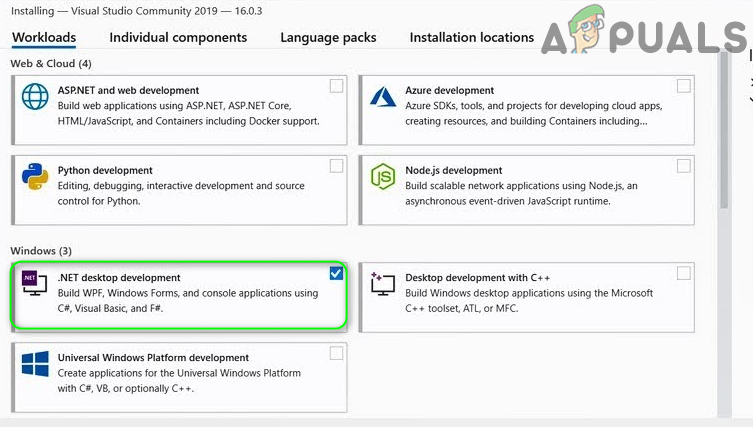753x427 pixels.
Task: Switch to the Workloads tab
Action: (x=44, y=37)
